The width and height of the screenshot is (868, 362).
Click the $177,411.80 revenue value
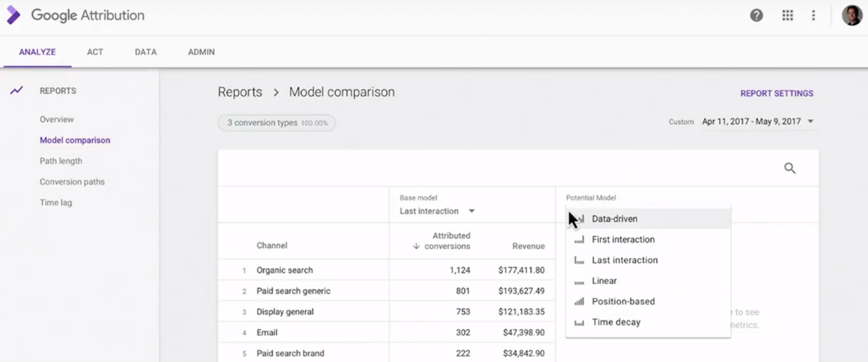(522, 270)
